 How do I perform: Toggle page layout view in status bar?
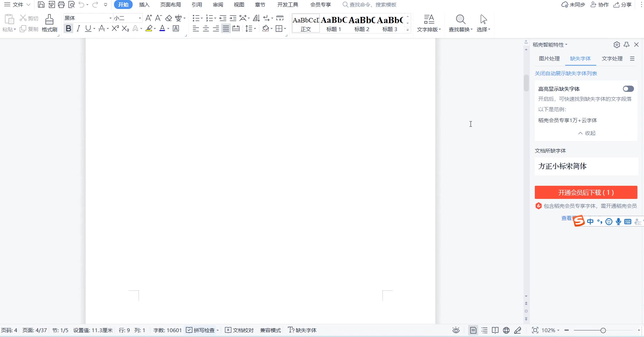473,330
